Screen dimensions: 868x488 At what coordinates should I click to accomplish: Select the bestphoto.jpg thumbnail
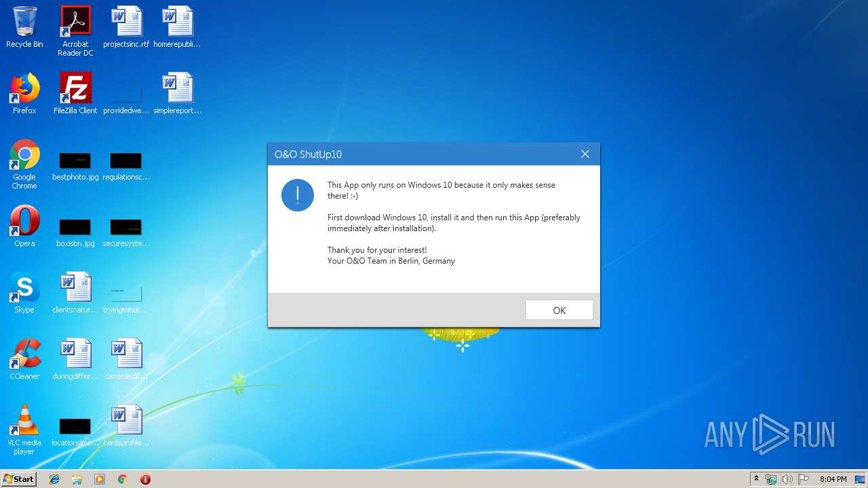coord(75,166)
